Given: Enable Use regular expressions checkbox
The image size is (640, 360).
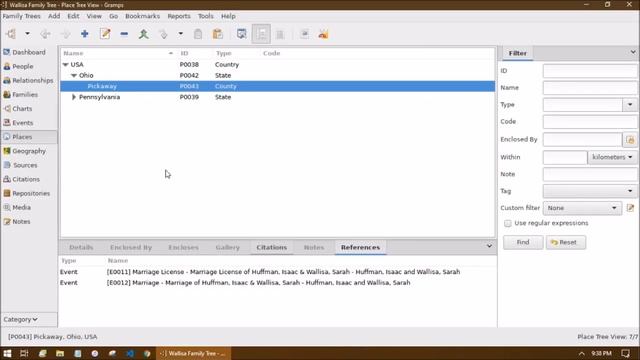Looking at the screenshot, I should point(507,224).
